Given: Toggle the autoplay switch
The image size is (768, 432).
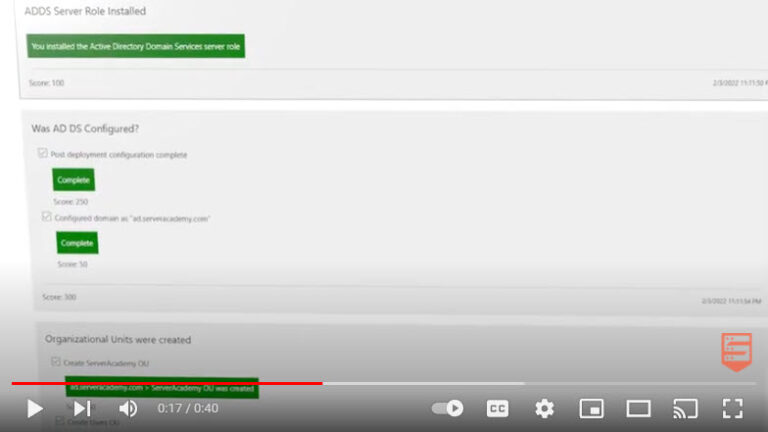Looking at the screenshot, I should tap(447, 408).
